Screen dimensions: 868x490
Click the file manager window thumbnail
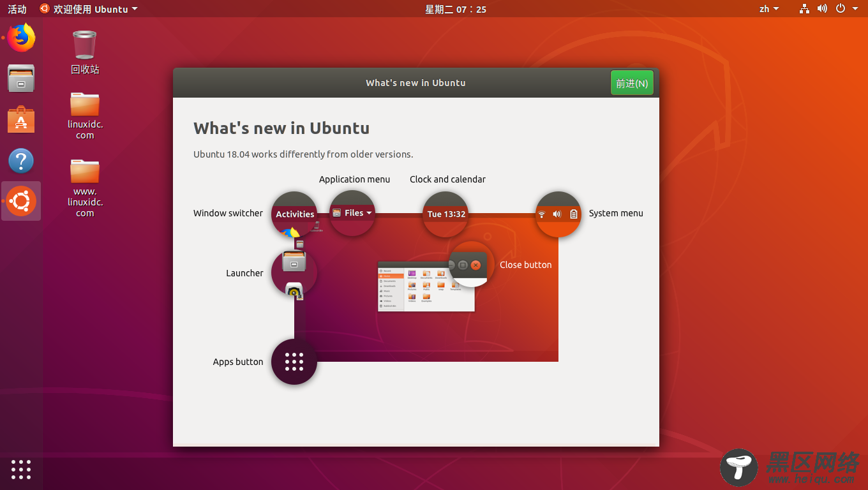[x=426, y=286]
